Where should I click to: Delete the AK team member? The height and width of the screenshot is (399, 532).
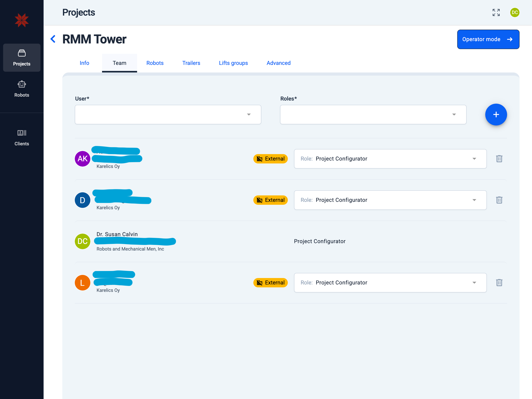499,159
